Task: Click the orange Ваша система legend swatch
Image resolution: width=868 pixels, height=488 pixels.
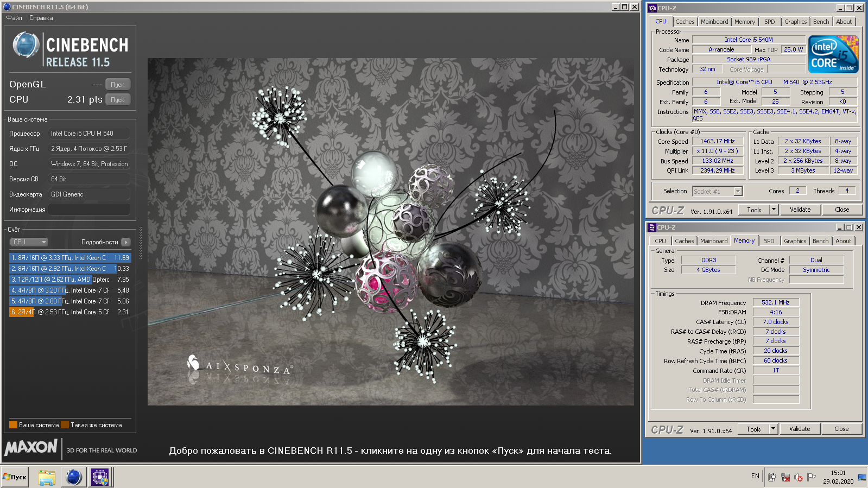Action: point(13,425)
